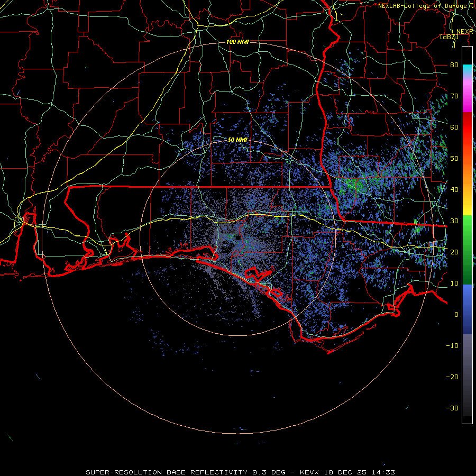This screenshot has width=476, height=476.
Task: Click the -20 dBZ scale value
Action: point(452,377)
